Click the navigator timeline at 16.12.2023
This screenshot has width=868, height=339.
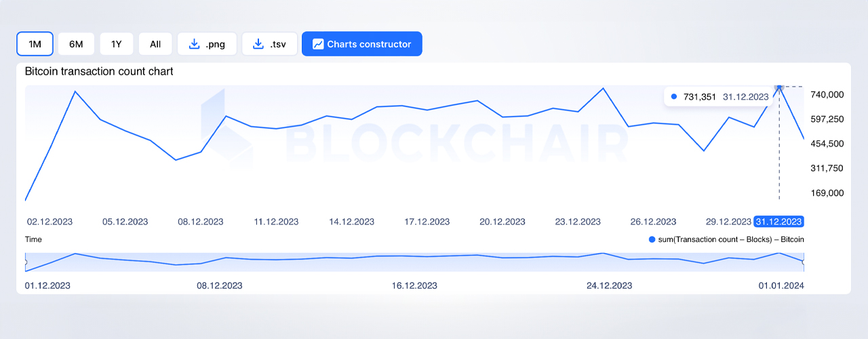click(414, 285)
